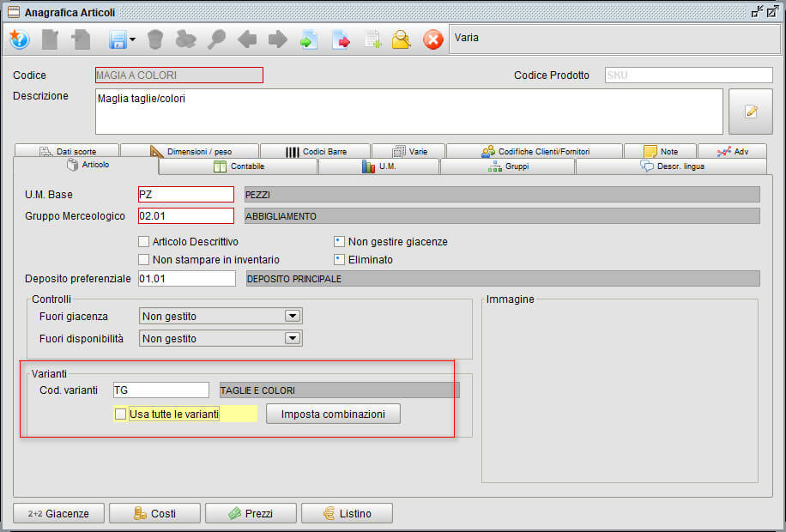Cancel operation with the red X icon
Screen dimensions: 786x532
coord(432,39)
